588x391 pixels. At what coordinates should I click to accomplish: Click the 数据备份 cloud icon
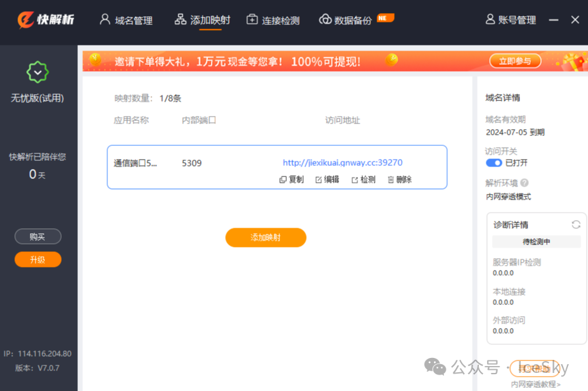coord(325,19)
